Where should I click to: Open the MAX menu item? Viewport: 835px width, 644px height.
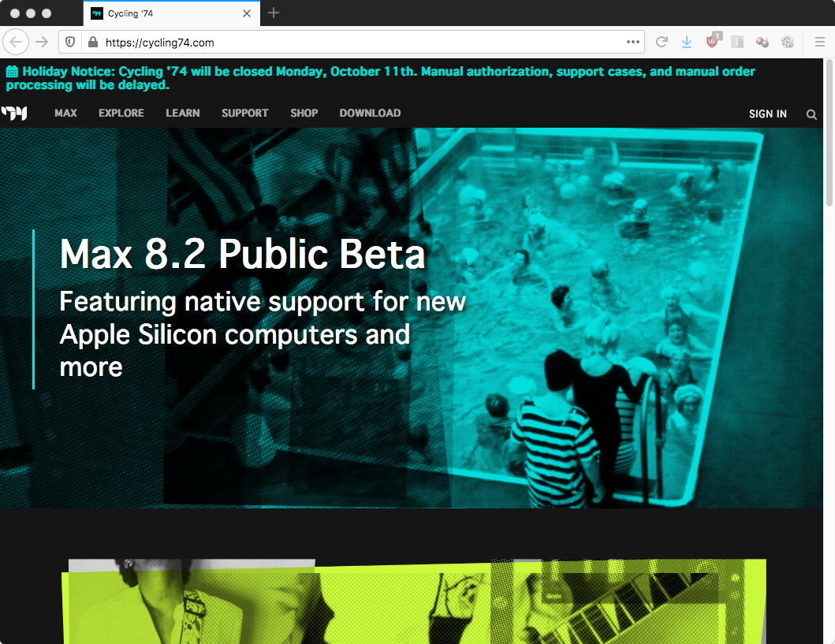click(x=65, y=113)
